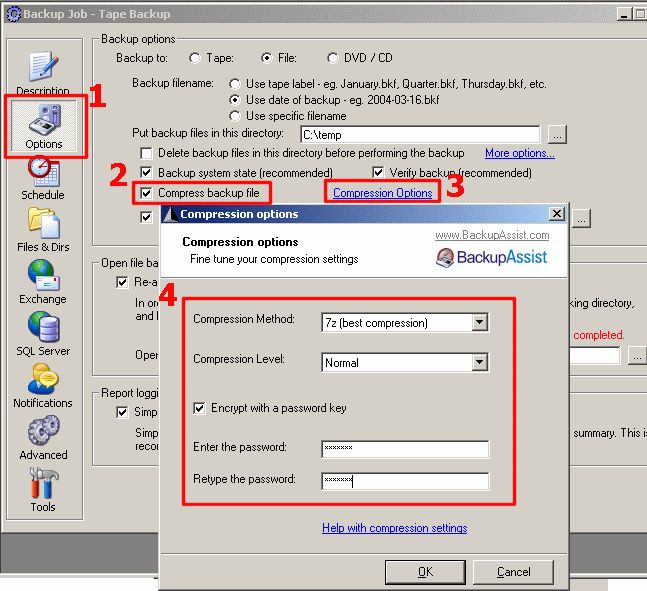647x591 pixels.
Task: Toggle the Re-a checkbox under Open file backup
Action: click(122, 282)
